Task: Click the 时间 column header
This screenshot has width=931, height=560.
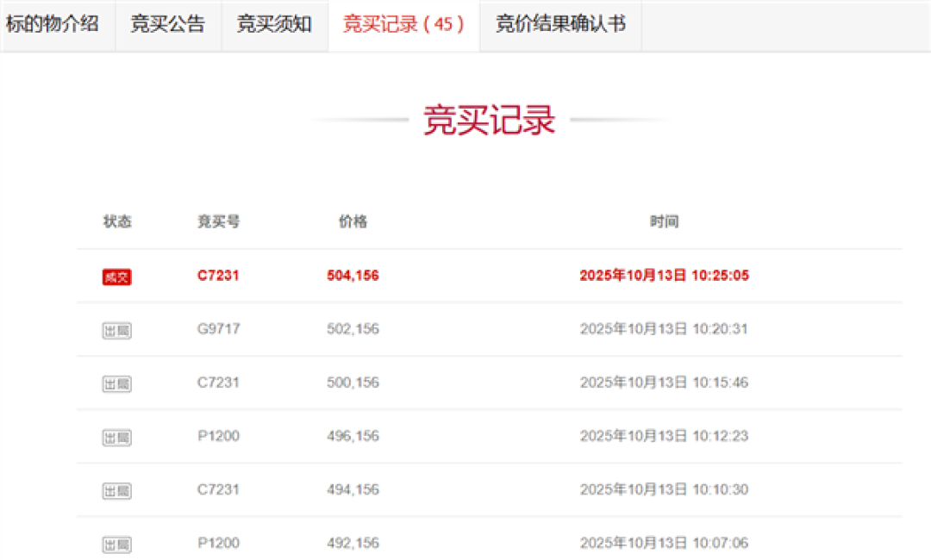Action: 664,221
